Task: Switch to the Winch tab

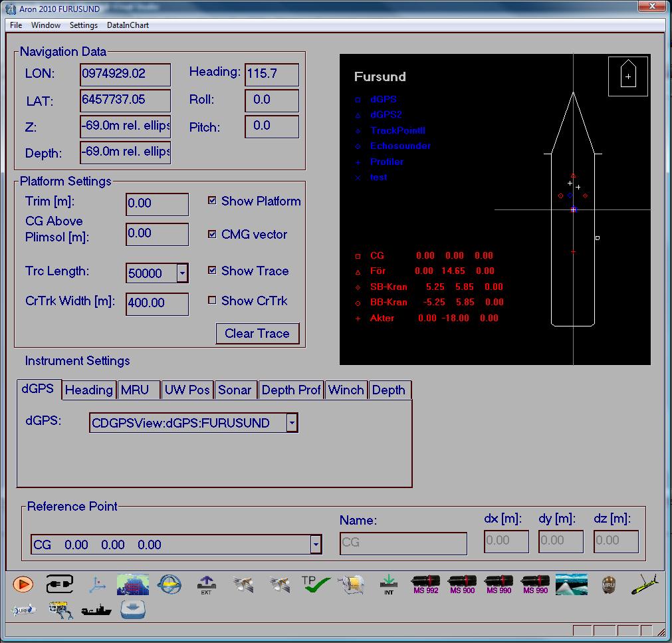Action: (x=346, y=390)
